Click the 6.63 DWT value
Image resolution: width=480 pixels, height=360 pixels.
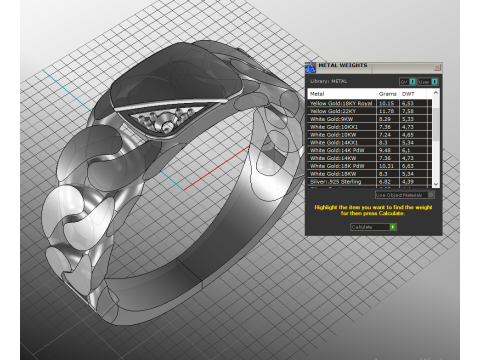click(x=408, y=166)
